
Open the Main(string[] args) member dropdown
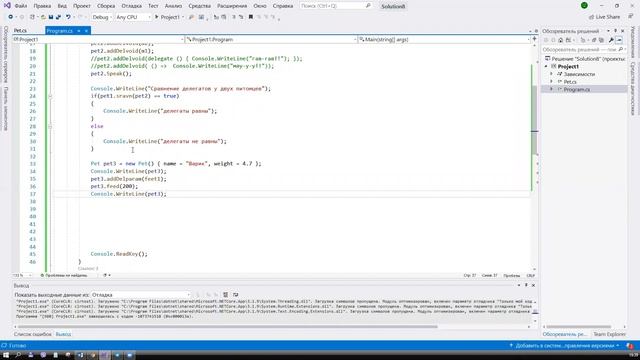tap(444, 40)
